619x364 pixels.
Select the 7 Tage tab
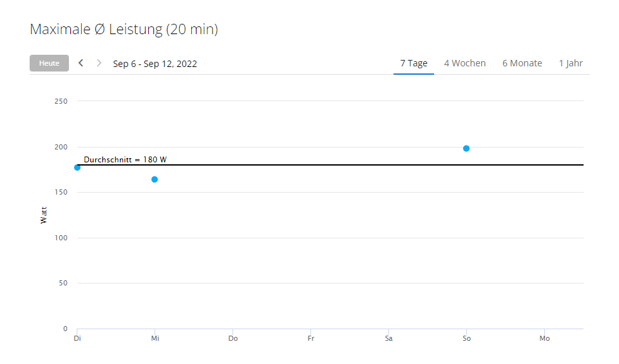tap(414, 63)
